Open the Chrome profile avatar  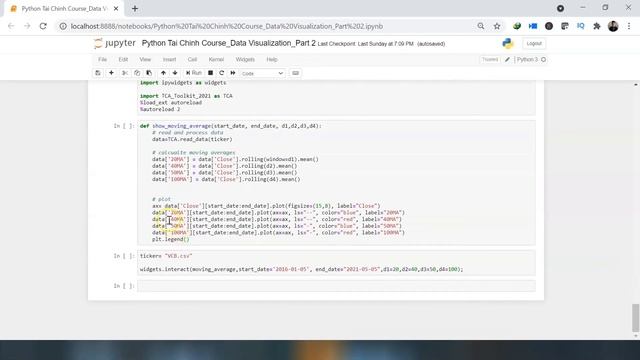click(613, 26)
